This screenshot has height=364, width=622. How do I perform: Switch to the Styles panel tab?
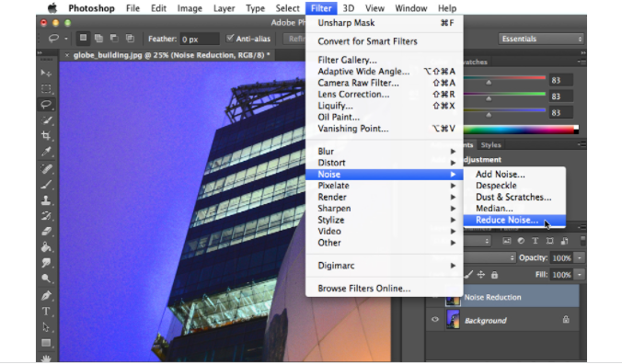(490, 145)
